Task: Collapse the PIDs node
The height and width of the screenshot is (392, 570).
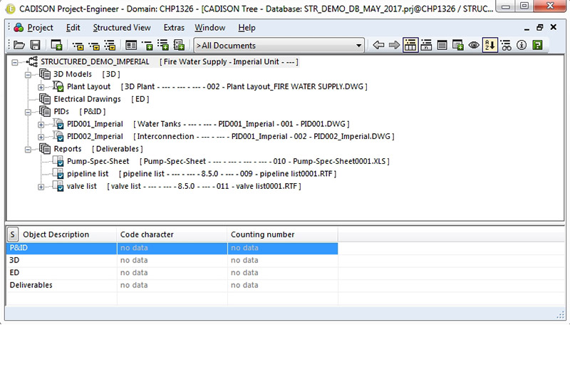Action: coord(28,112)
